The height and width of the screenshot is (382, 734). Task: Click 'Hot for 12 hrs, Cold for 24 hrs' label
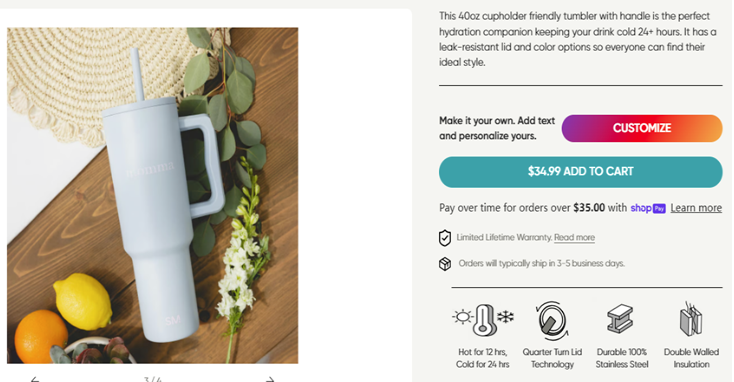click(483, 358)
